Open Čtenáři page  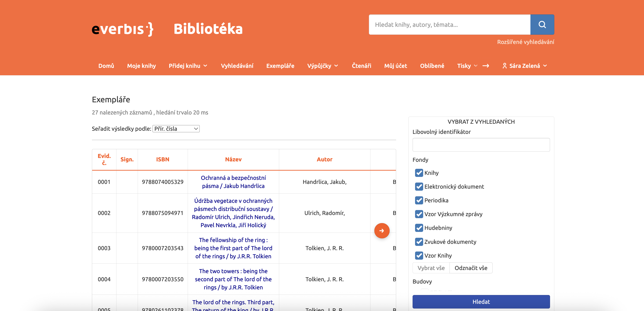click(361, 66)
